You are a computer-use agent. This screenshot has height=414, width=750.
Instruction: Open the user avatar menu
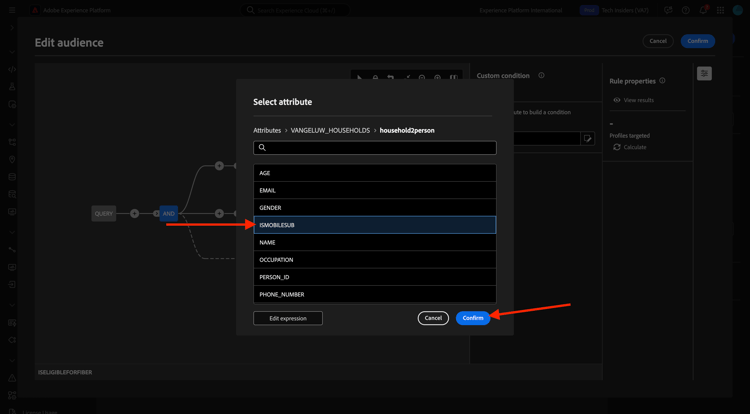point(737,10)
